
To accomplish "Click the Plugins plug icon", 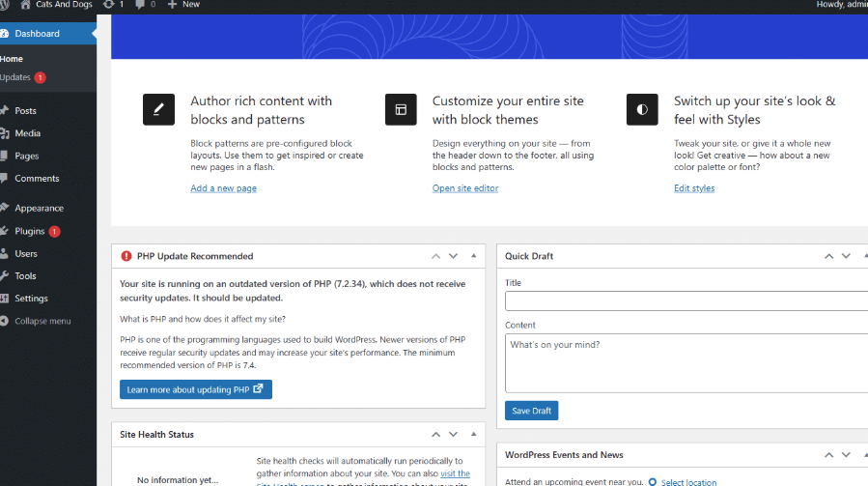I will 5,231.
